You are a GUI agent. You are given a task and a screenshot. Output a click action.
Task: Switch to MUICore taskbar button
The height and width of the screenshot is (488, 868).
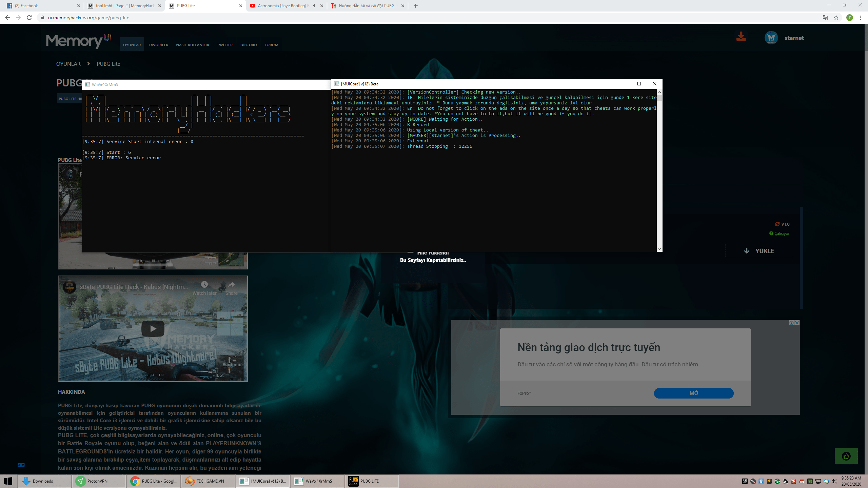(263, 481)
